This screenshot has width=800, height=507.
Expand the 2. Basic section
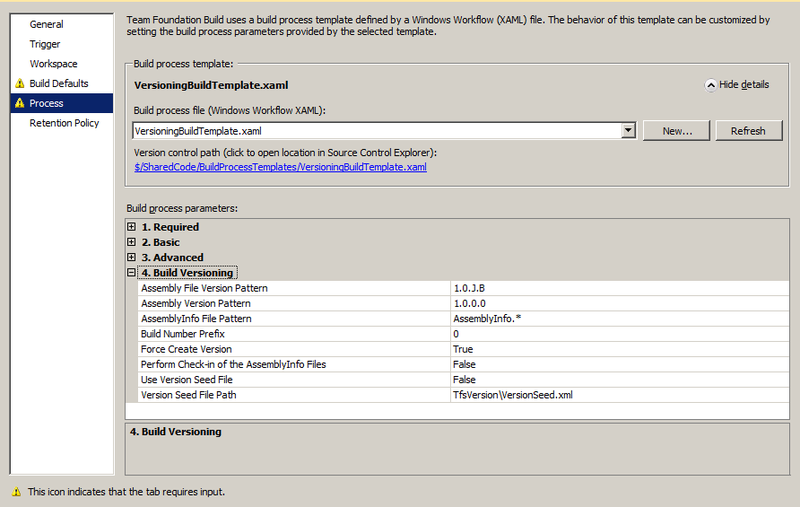(x=132, y=242)
